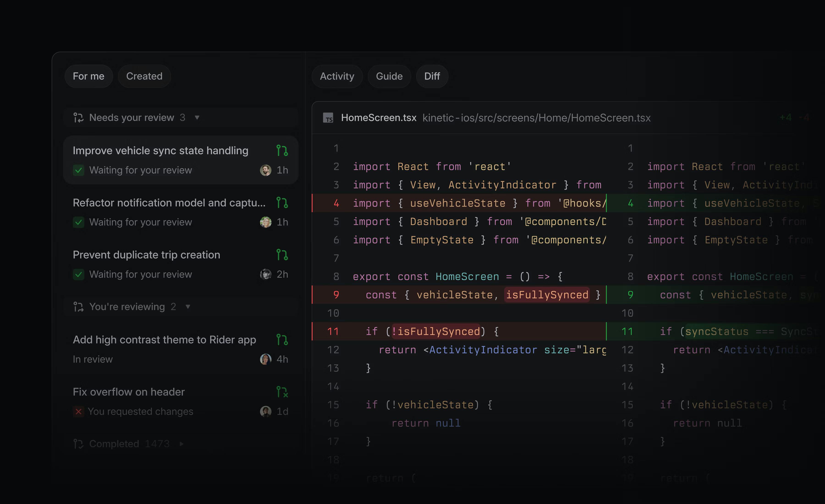Click the In review status text
Screen dimensions: 825x504
click(x=93, y=359)
